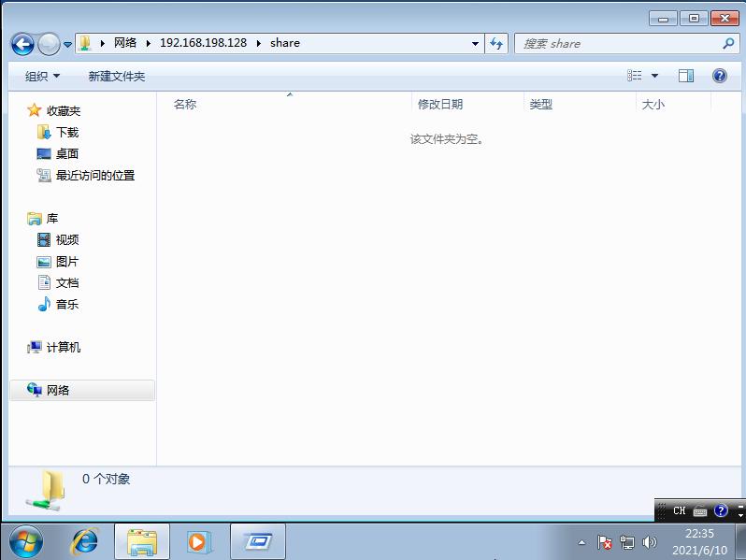Toggle the preview pane
746x560 pixels.
coord(686,76)
